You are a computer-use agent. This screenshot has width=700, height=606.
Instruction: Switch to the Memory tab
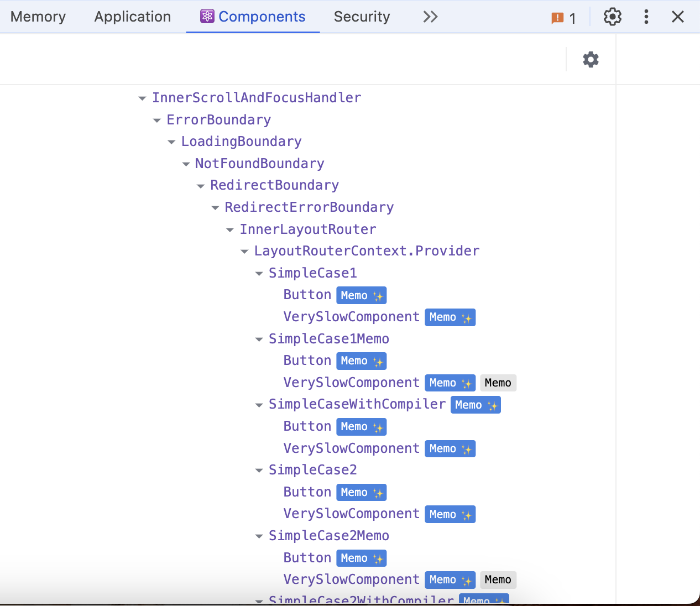pos(38,17)
